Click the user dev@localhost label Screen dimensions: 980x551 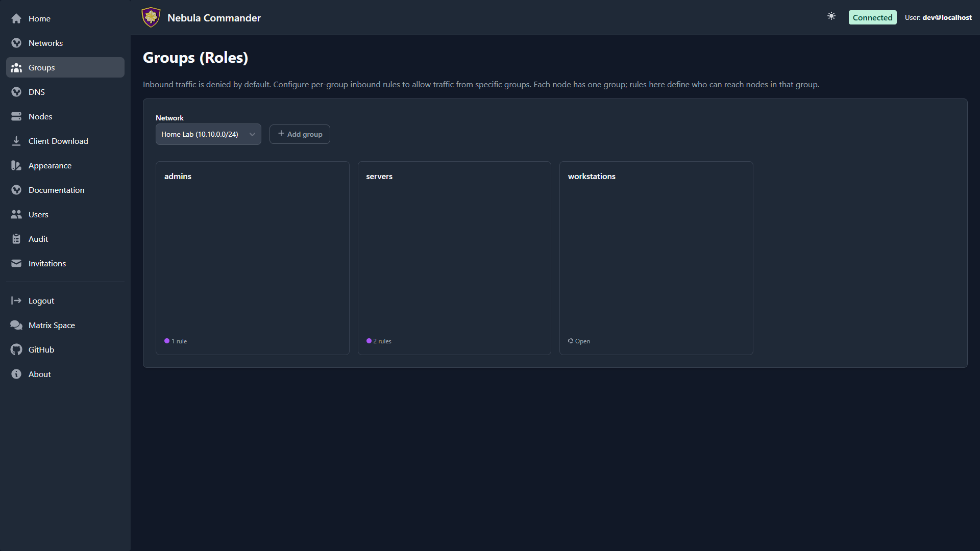click(x=938, y=17)
